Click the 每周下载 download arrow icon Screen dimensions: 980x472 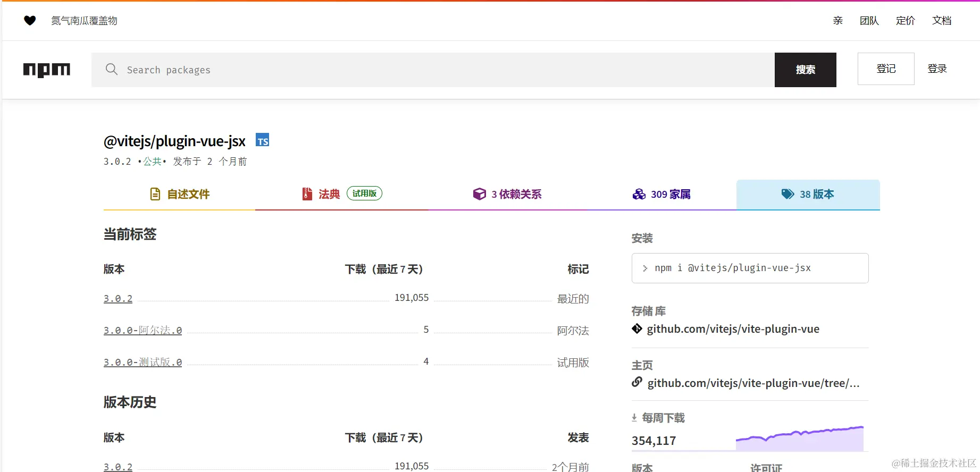(634, 418)
